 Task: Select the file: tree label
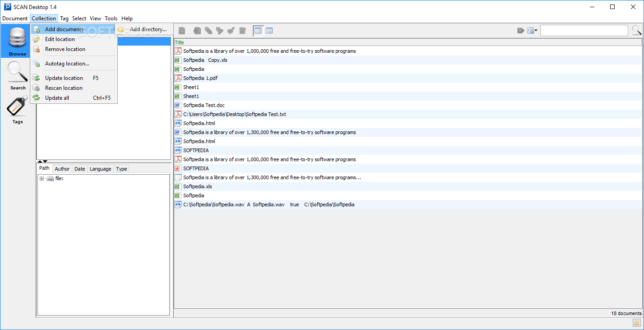coord(59,179)
